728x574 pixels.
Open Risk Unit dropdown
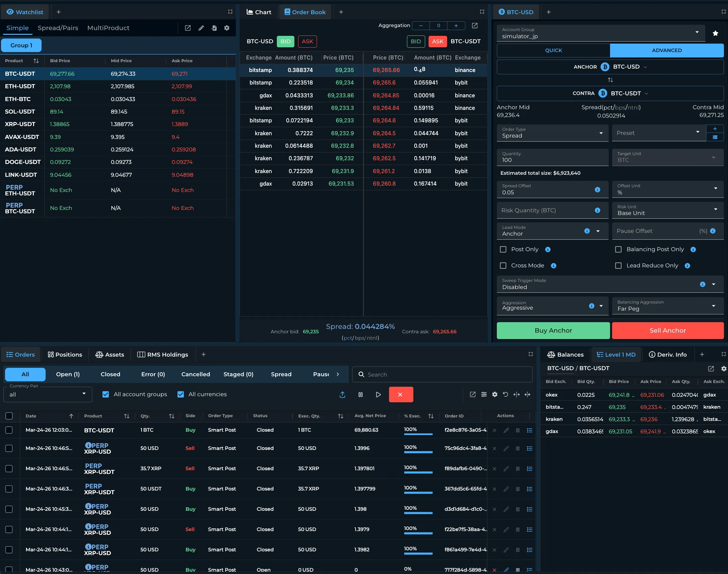point(668,210)
